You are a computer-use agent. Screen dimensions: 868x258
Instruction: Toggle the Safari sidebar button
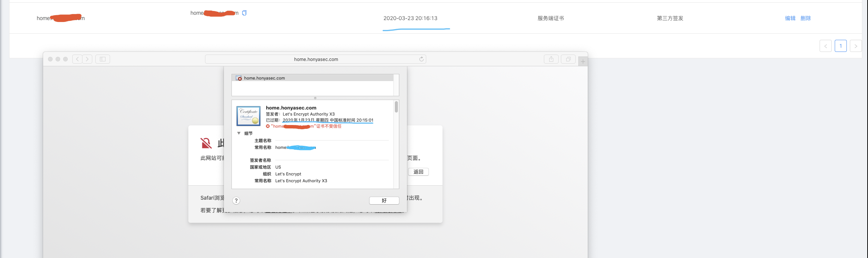click(x=102, y=59)
